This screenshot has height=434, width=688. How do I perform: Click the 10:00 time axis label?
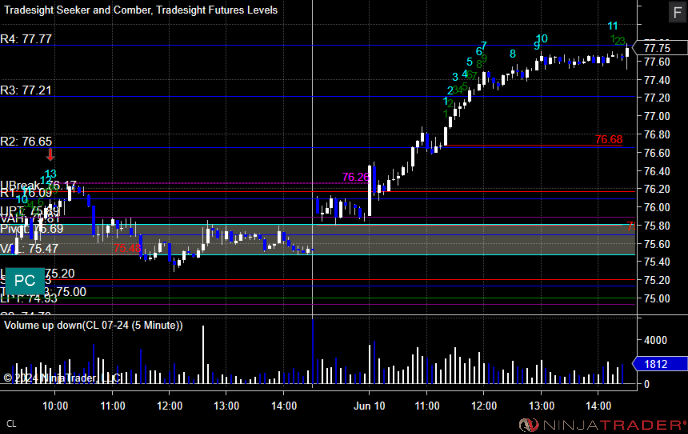tap(55, 406)
